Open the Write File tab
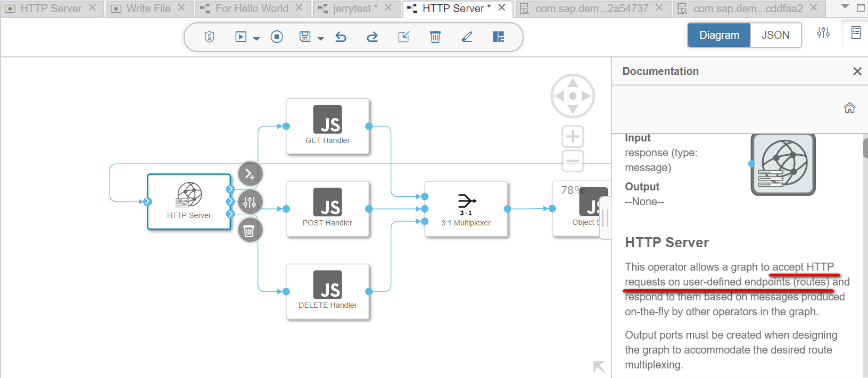Viewport: 868px width, 378px height. pos(148,9)
